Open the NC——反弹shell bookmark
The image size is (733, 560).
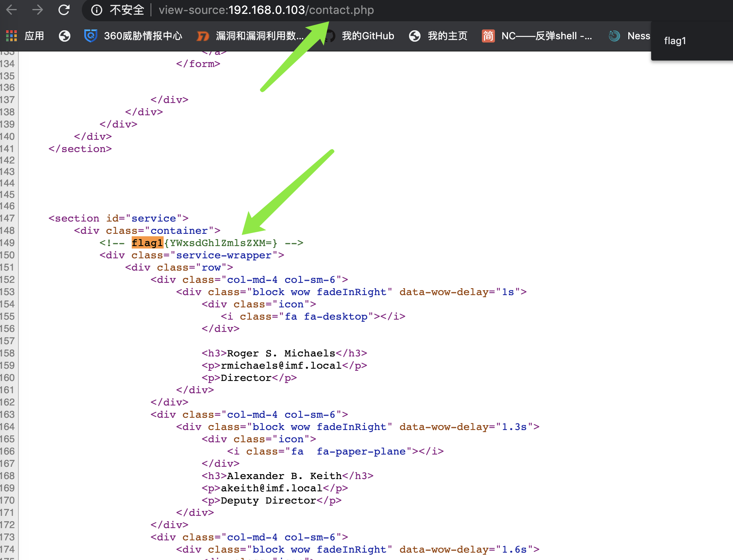pos(537,36)
